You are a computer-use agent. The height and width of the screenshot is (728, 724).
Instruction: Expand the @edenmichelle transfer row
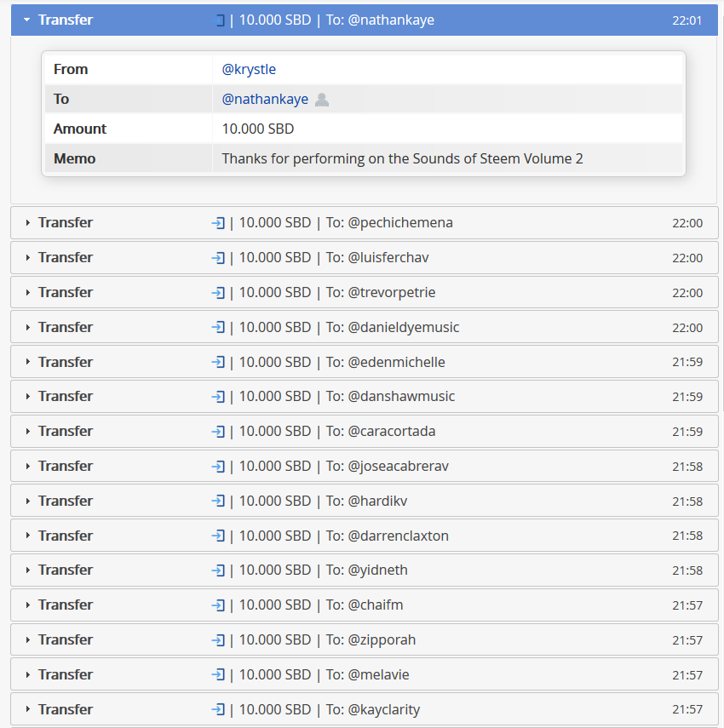point(364,362)
